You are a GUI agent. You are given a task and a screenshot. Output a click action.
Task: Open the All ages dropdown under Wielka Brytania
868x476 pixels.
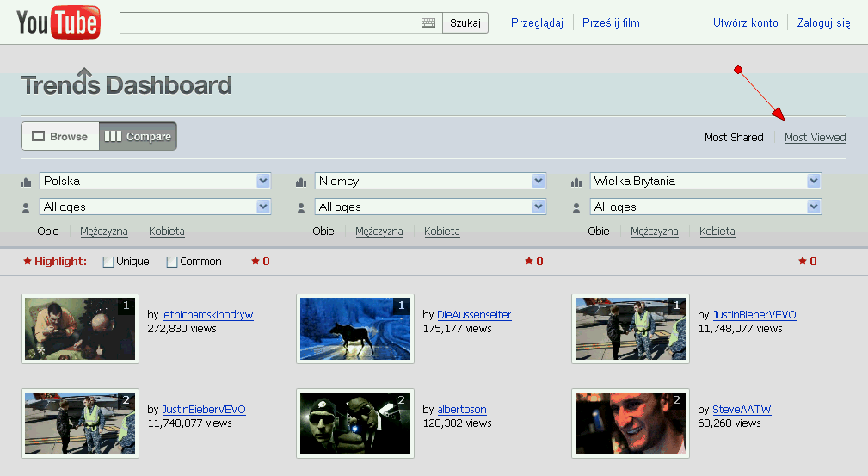pyautogui.click(x=705, y=207)
